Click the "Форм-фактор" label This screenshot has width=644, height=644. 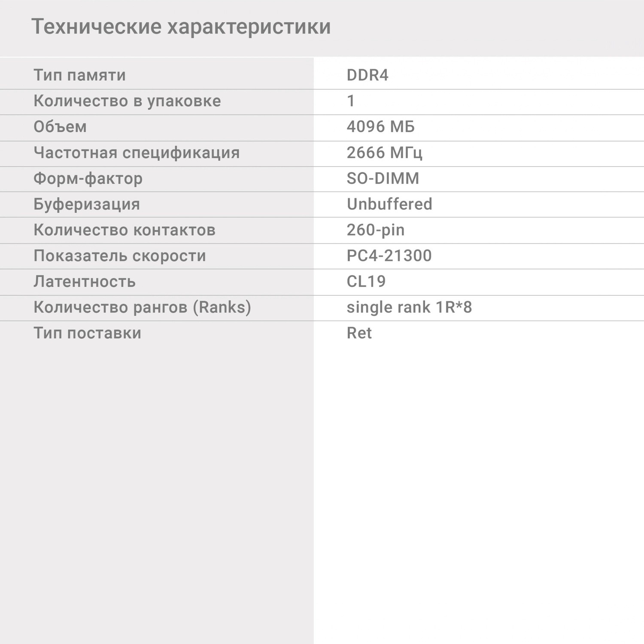point(88,178)
